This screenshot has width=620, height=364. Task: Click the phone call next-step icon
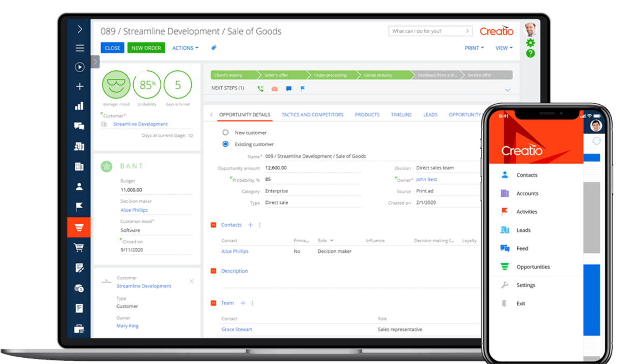pyautogui.click(x=260, y=88)
